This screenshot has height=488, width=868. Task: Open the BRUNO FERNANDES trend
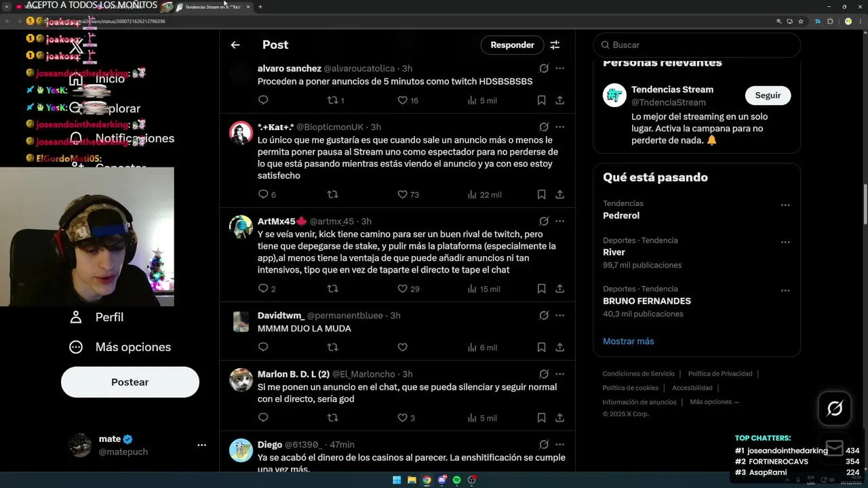696,301
